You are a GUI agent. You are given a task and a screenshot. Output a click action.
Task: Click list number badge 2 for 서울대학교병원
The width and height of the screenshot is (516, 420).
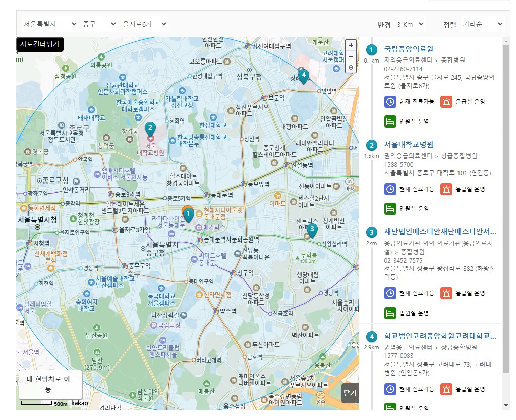tap(372, 145)
